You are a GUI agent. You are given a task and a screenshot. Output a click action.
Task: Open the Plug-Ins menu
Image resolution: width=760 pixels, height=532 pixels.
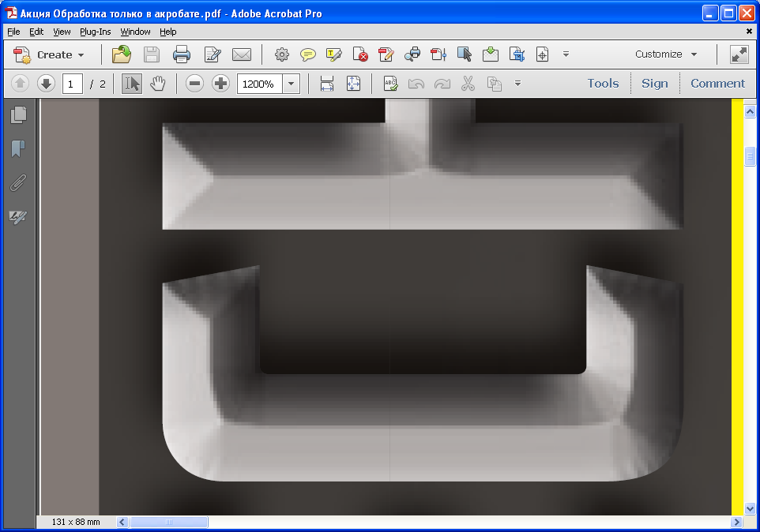pyautogui.click(x=95, y=32)
